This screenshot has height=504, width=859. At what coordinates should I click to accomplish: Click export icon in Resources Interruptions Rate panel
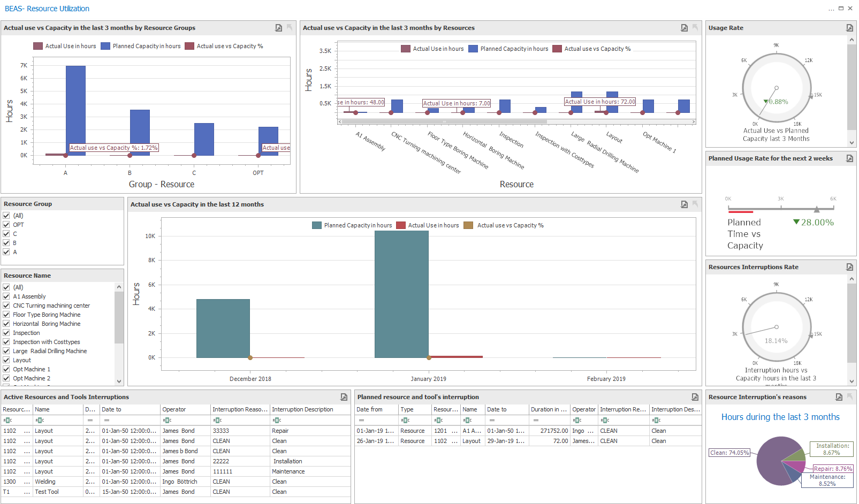click(x=849, y=267)
